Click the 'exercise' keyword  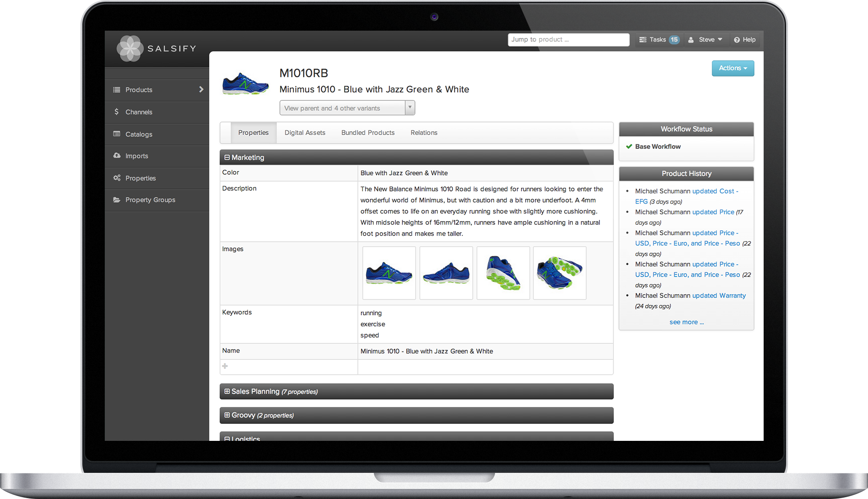[x=373, y=324]
